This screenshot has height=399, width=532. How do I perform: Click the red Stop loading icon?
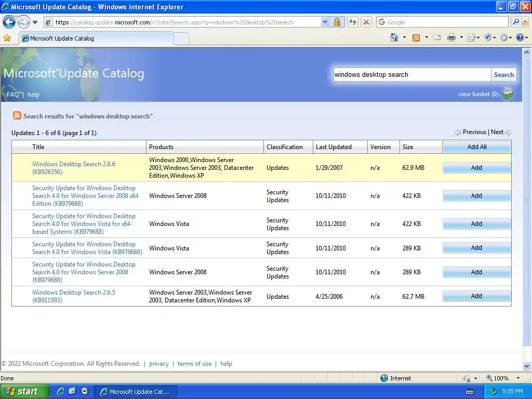366,22
